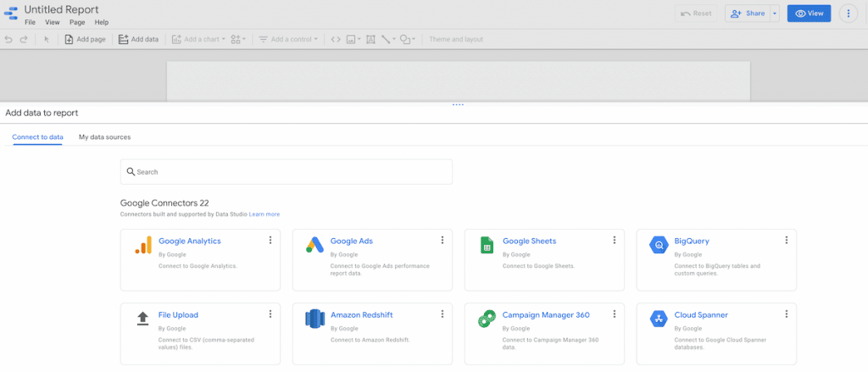Open Google Analytics card options menu
This screenshot has width=868, height=372.
coord(270,240)
